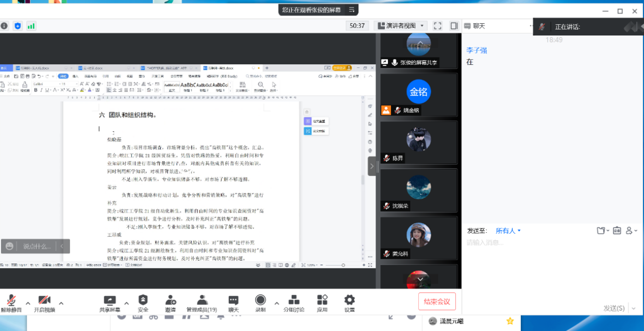Start recording with the 录制 button

(x=260, y=301)
